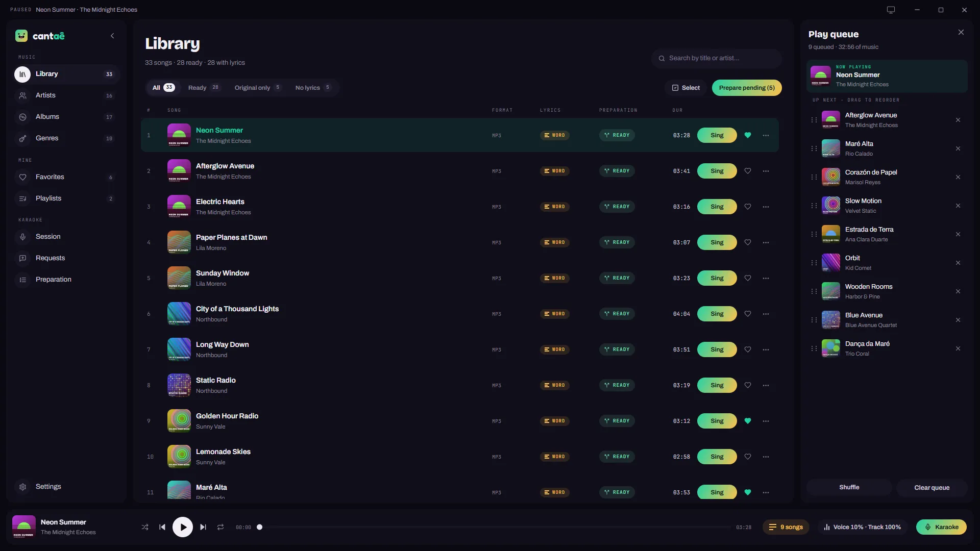Image resolution: width=980 pixels, height=551 pixels.
Task: Toggle shuffle in the player bar
Action: pyautogui.click(x=145, y=527)
